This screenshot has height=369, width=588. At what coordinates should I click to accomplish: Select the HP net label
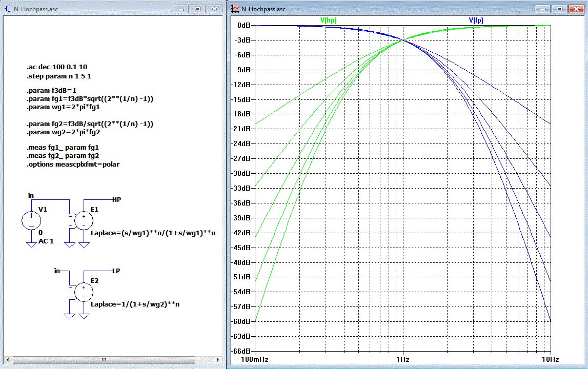(116, 199)
